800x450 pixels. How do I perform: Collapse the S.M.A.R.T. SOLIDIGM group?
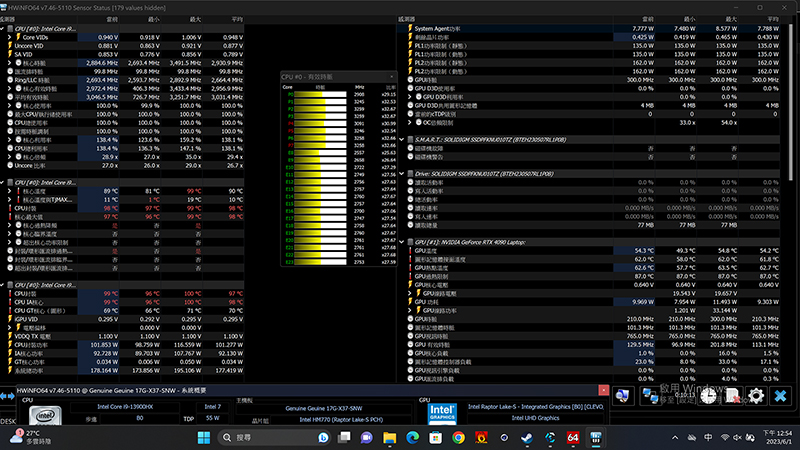coord(402,140)
